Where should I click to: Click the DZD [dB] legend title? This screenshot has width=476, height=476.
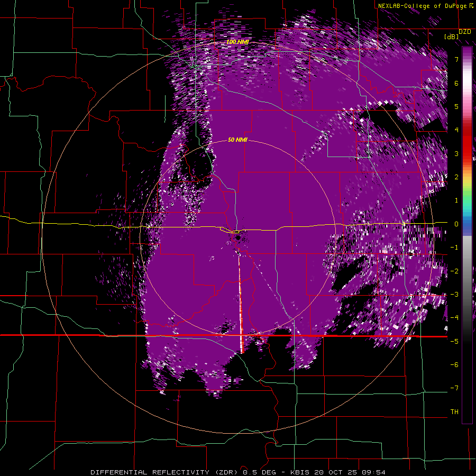click(x=458, y=34)
